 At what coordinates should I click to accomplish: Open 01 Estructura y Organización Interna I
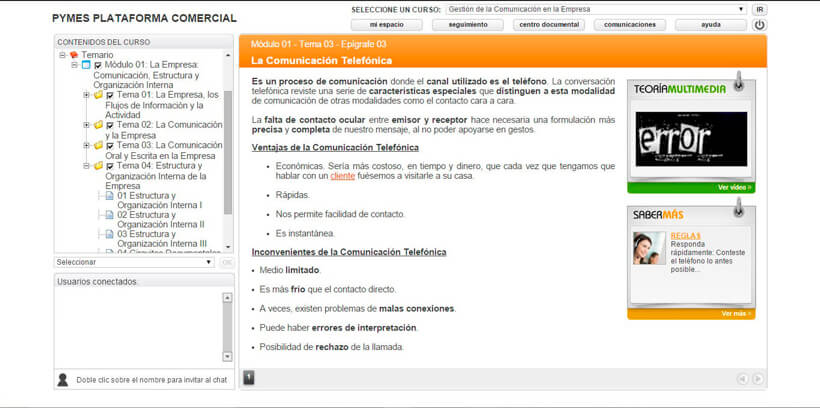(160, 200)
